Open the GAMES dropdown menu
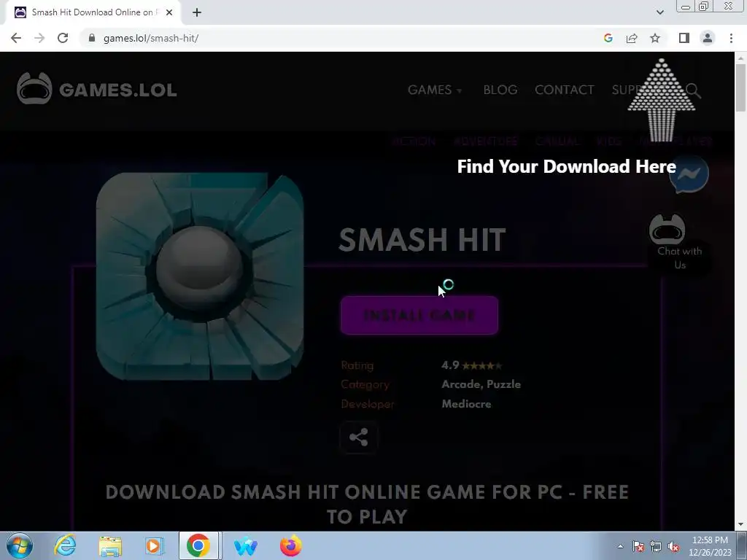This screenshot has height=560, width=747. (x=435, y=90)
